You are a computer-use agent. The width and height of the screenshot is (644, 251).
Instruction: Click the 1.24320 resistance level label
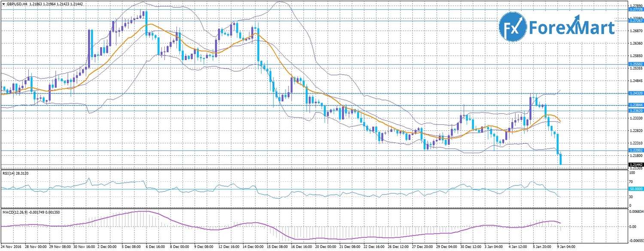tap(635, 93)
